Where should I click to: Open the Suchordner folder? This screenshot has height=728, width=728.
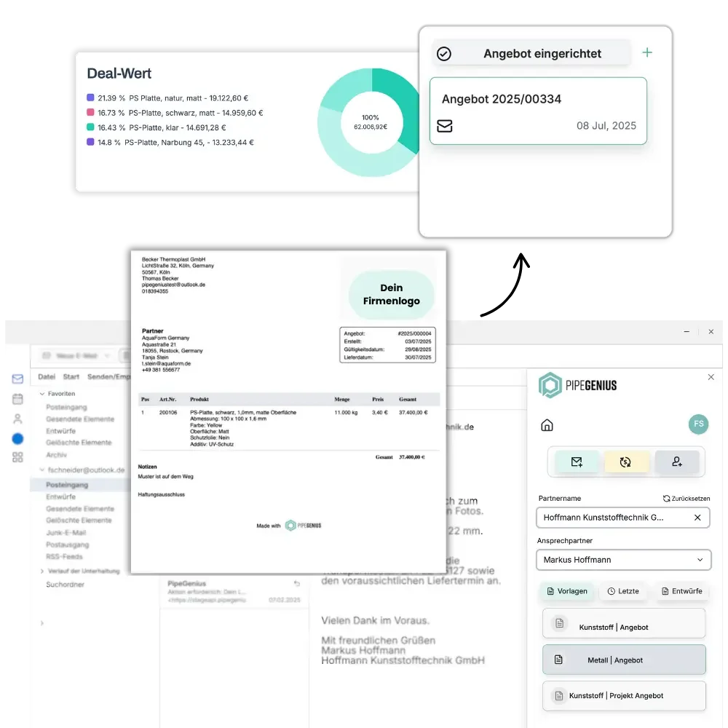coord(65,585)
